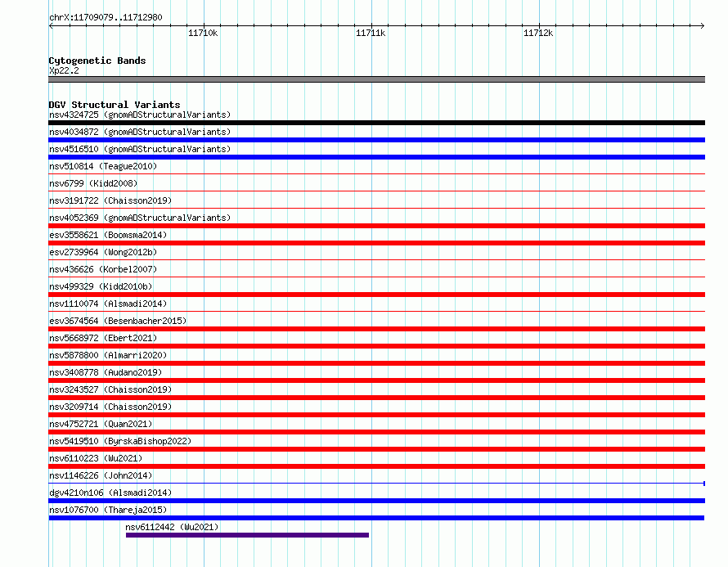
Task: Click the black nsv4324725 variant bar
Action: click(376, 123)
